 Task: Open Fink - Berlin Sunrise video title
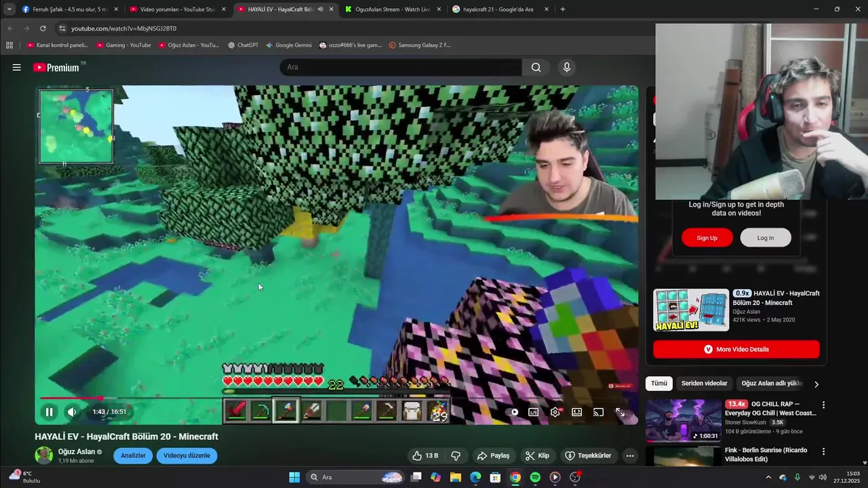(766, 454)
